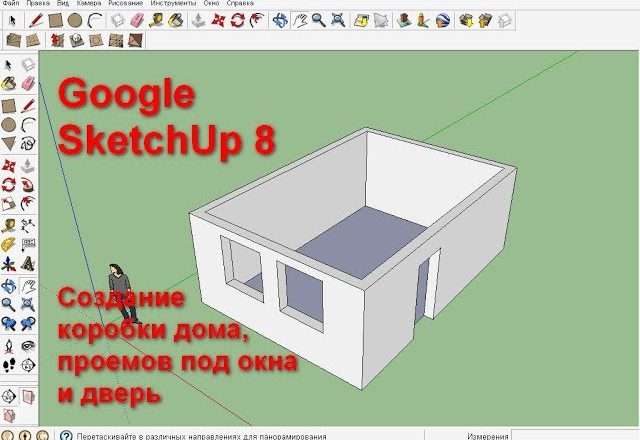Select the Rotate tool in the top toolbar

click(x=238, y=20)
